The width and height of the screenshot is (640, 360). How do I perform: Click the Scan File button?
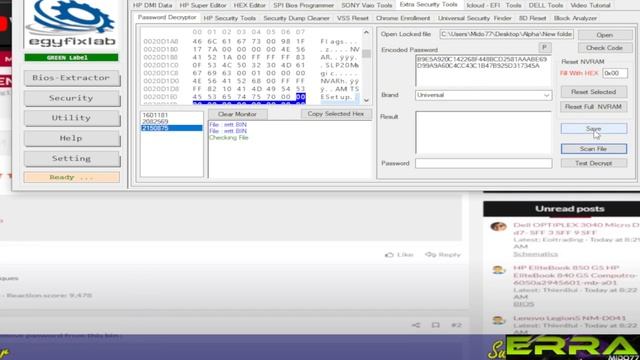click(x=593, y=149)
